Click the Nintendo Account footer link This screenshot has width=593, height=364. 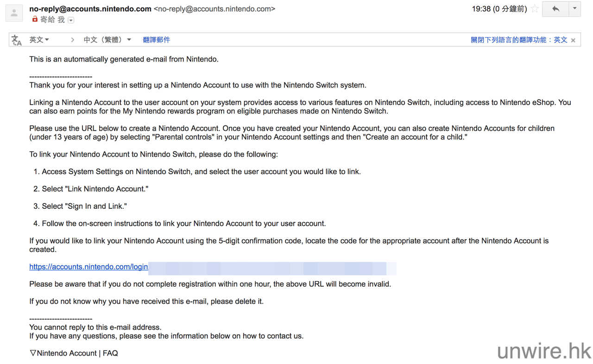pos(67,353)
